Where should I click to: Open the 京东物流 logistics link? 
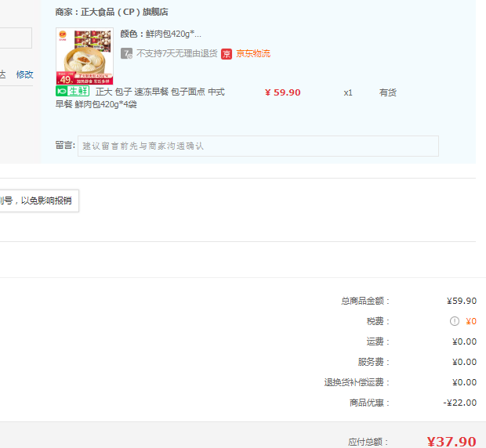(253, 53)
